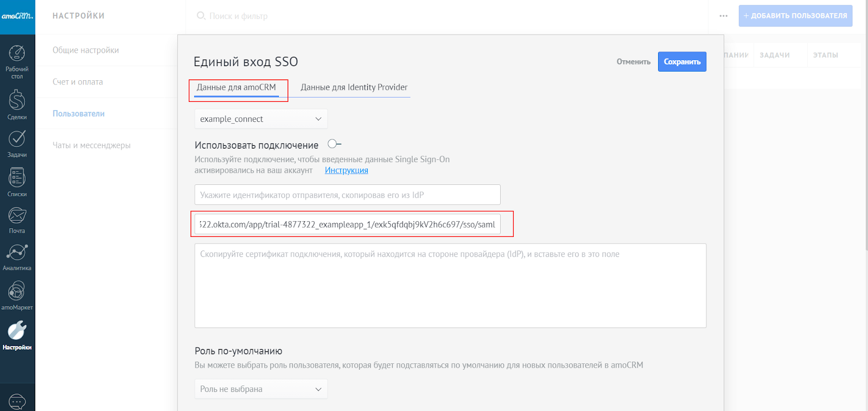Click the sender identifier input field
Viewport: 868px width, 411px height.
(x=347, y=195)
